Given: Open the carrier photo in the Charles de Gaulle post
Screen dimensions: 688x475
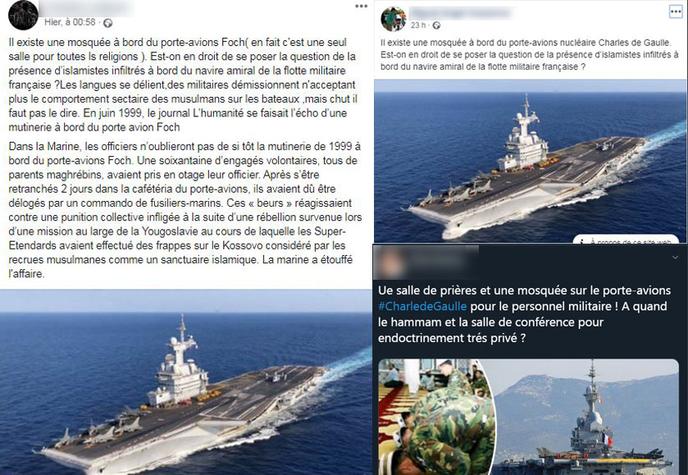Looking at the screenshot, I should [x=530, y=161].
